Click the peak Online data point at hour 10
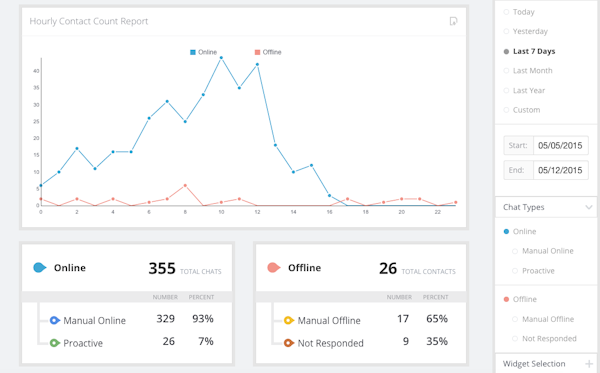Image resolution: width=600 pixels, height=373 pixels. [x=221, y=58]
